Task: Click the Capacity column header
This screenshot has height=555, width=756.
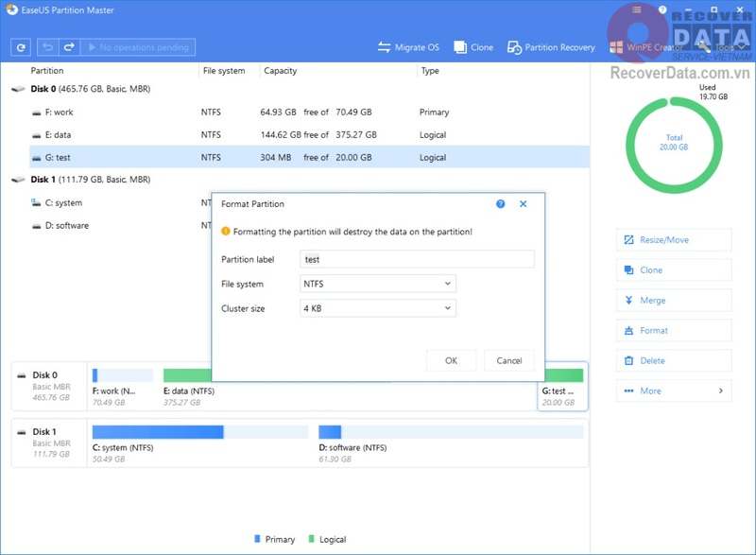Action: pyautogui.click(x=281, y=71)
